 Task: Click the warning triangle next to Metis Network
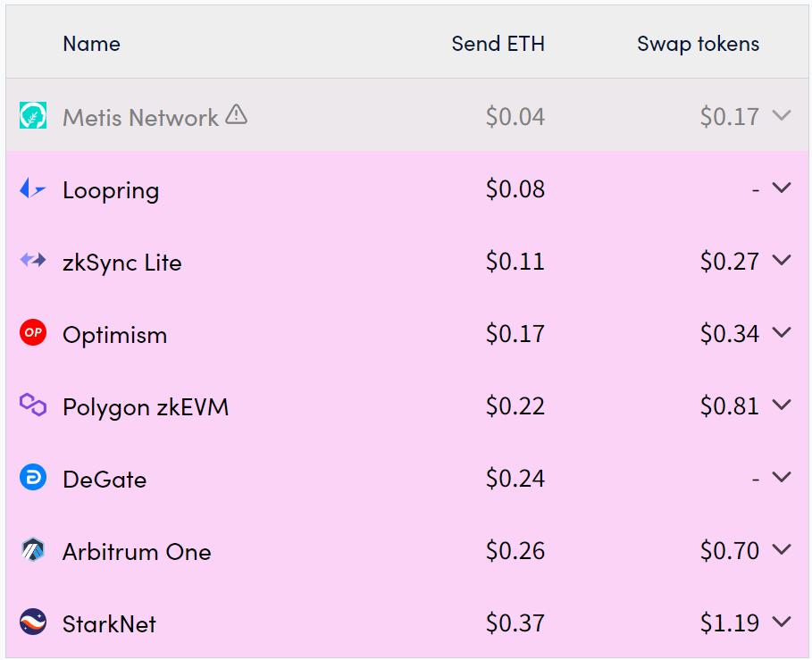click(236, 114)
